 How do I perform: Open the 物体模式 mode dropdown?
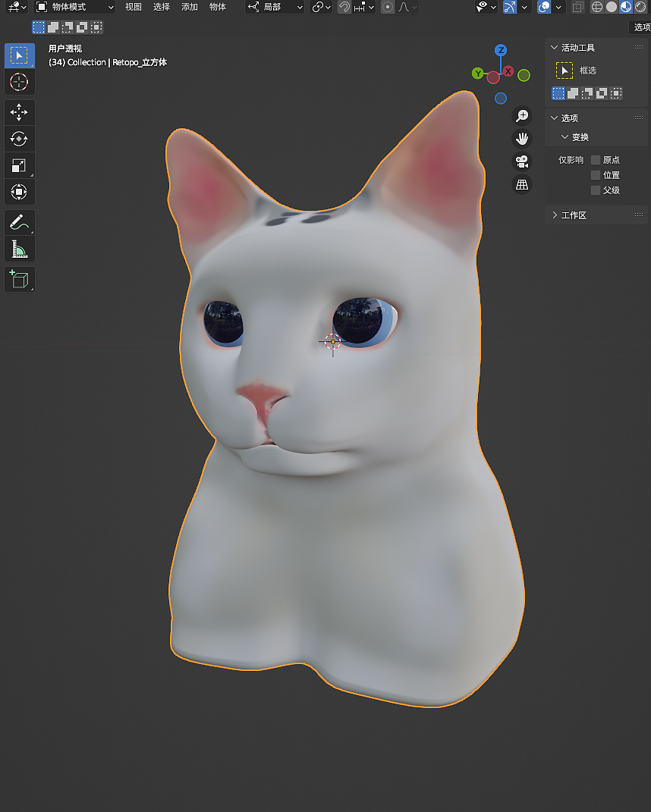(68, 7)
